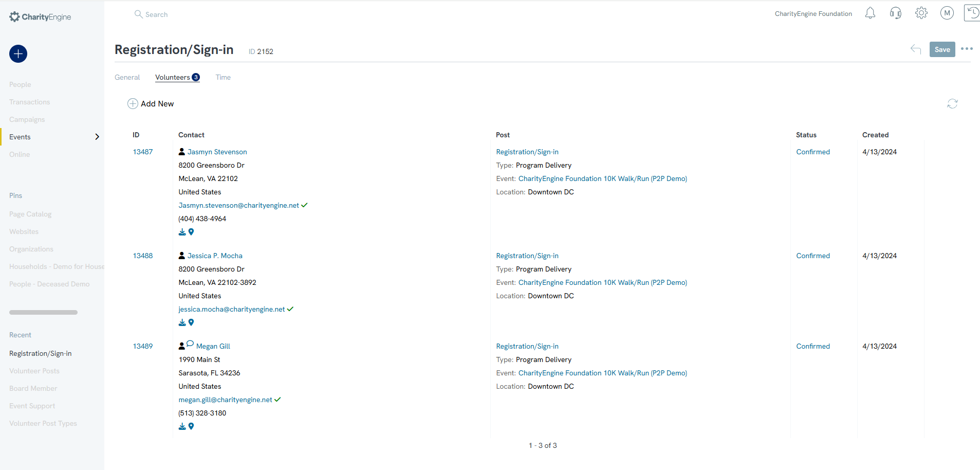The image size is (980, 470).
Task: Click the map pin icon for Megan Gill
Action: [191, 427]
